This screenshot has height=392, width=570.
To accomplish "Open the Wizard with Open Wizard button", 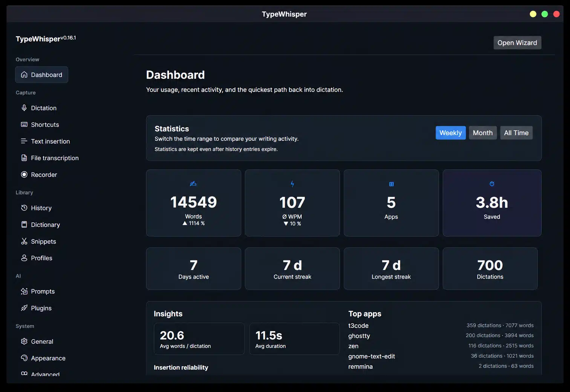I will pos(517,43).
